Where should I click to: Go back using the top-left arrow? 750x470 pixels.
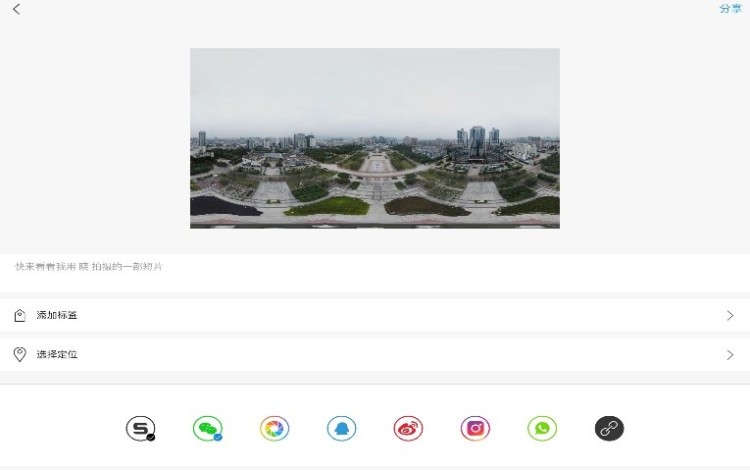[16, 9]
